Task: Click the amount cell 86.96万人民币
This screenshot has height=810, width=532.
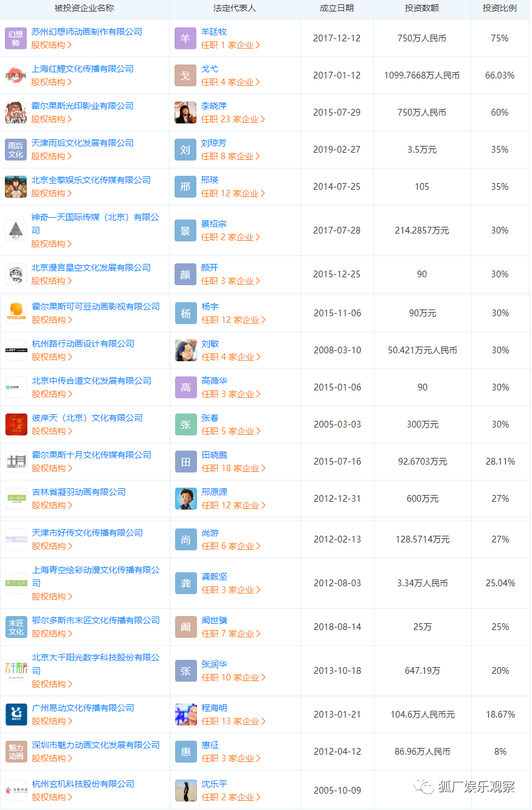Action: coord(423,752)
